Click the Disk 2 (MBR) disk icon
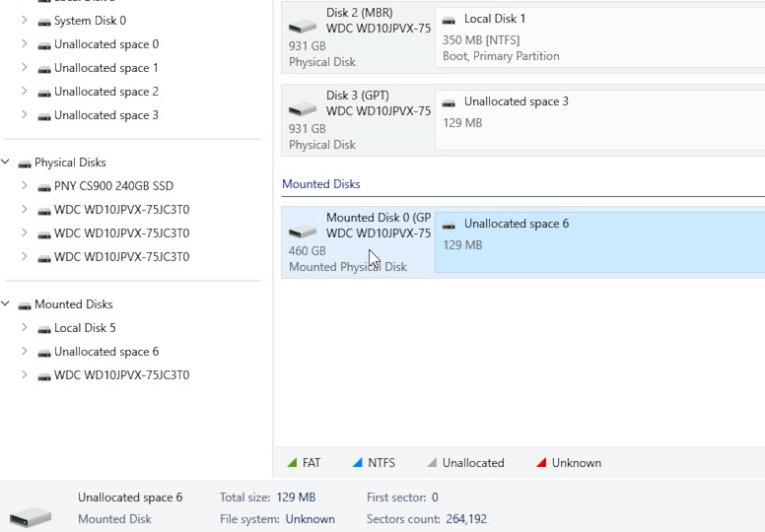The image size is (765, 532). pos(303,26)
